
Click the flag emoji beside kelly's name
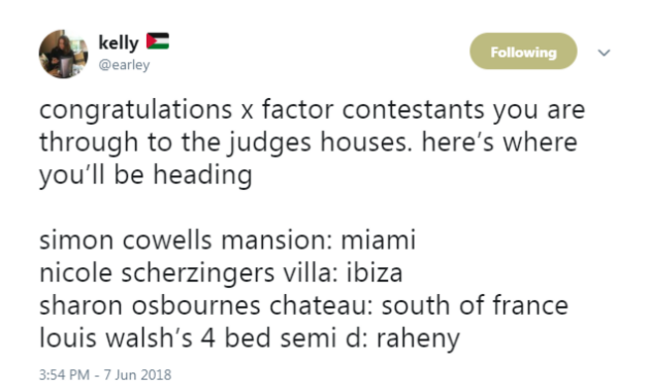(158, 41)
